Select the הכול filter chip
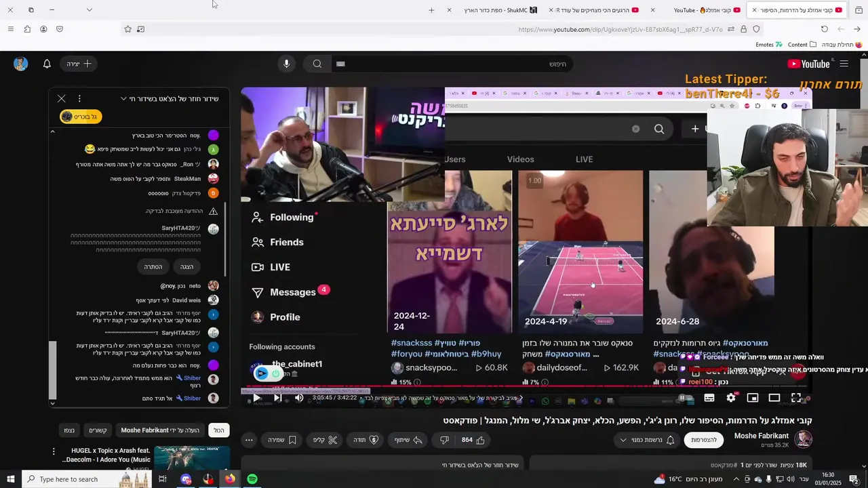This screenshot has height=488, width=868. [x=219, y=430]
